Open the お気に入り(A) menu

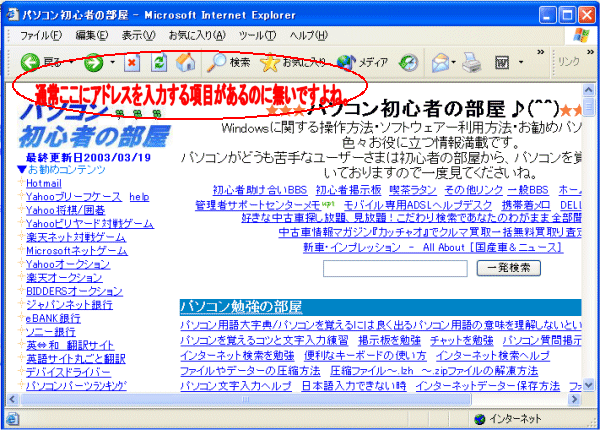197,36
